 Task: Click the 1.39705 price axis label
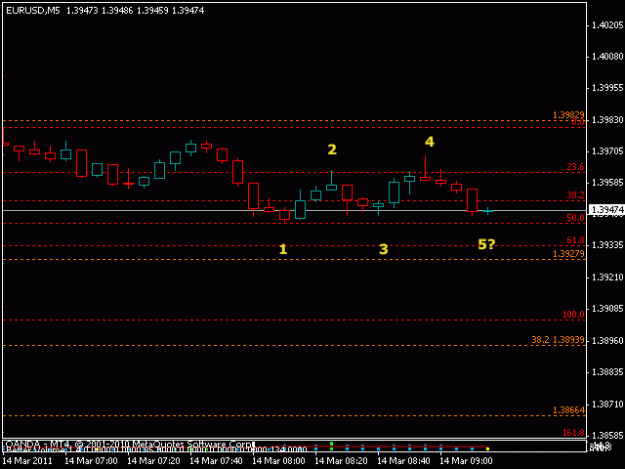click(x=607, y=151)
